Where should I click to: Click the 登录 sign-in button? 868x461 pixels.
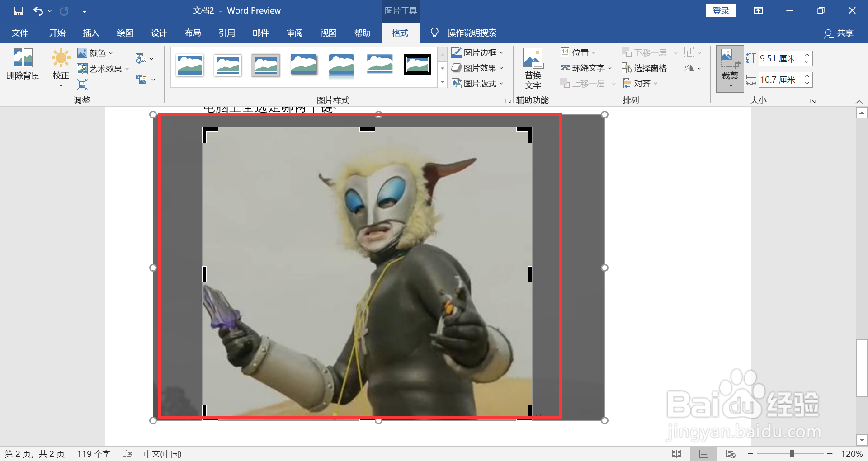click(x=721, y=10)
